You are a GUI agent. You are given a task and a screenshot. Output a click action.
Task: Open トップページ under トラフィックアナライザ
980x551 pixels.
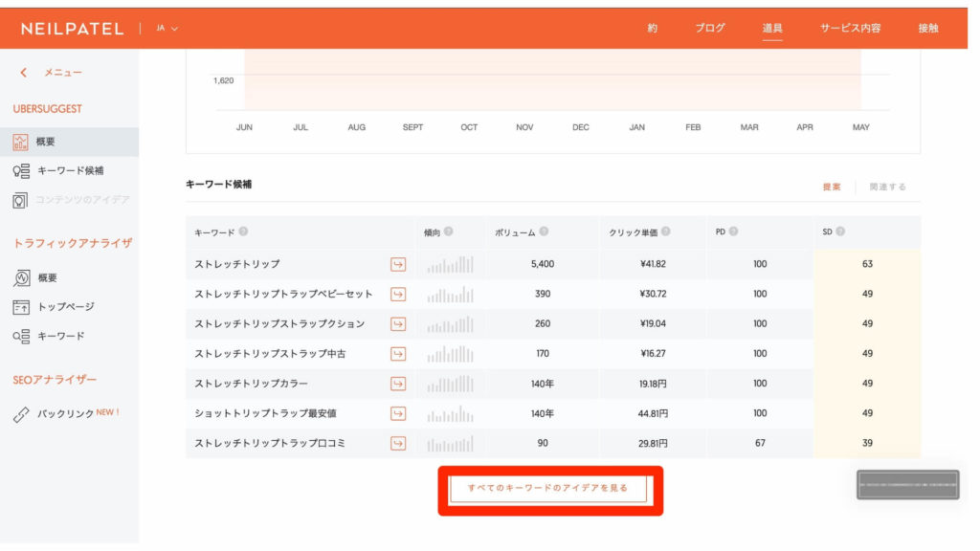pos(65,307)
